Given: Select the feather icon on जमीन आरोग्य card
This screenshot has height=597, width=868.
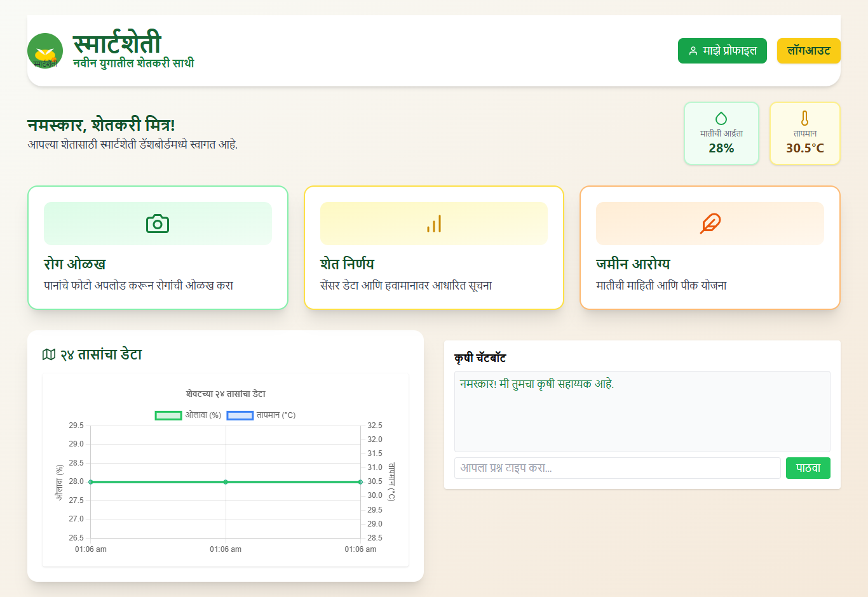Looking at the screenshot, I should click(x=710, y=223).
